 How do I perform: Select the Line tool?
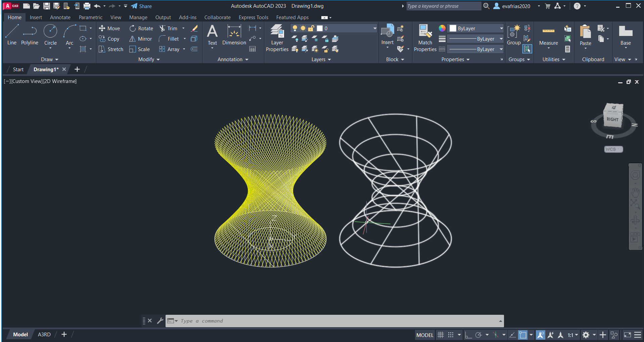point(12,35)
